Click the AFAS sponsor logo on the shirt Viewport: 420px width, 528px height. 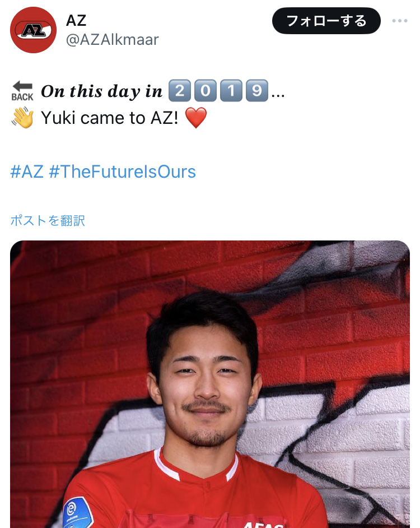pyautogui.click(x=264, y=525)
